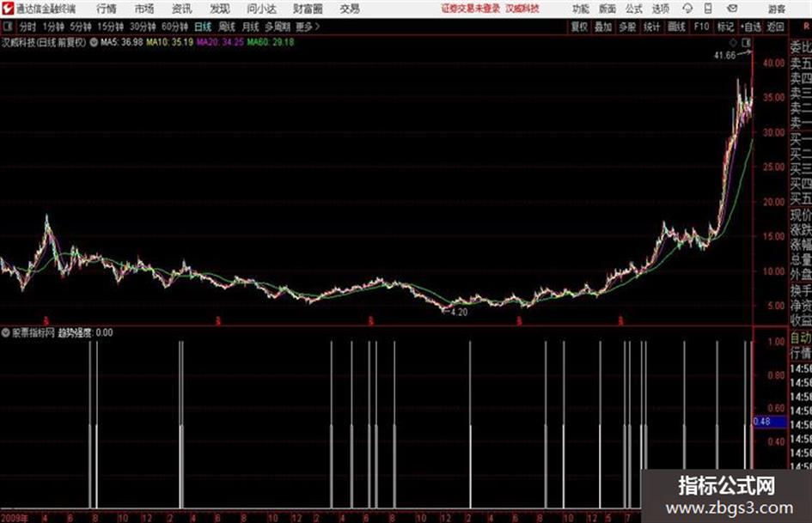Open the 问小达 menu

coord(261,9)
